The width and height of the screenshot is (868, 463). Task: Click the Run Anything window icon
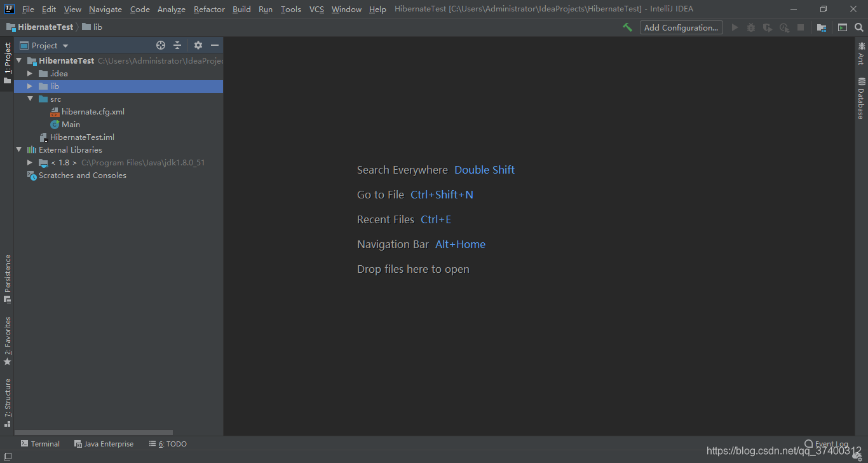click(x=843, y=27)
